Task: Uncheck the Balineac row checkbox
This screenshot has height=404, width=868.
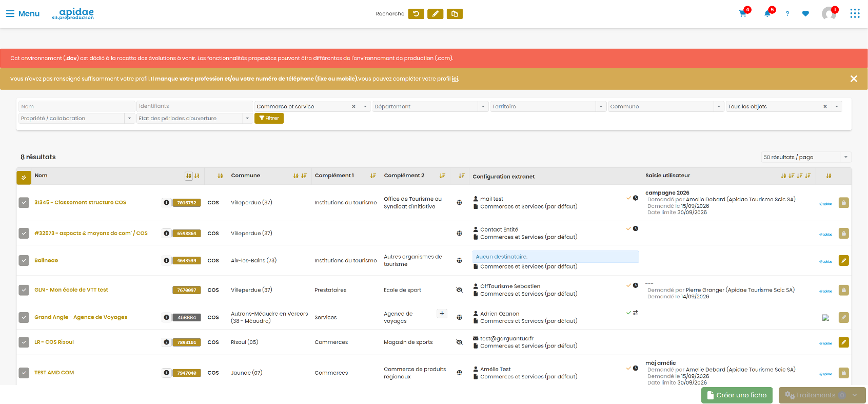Action: (24, 261)
